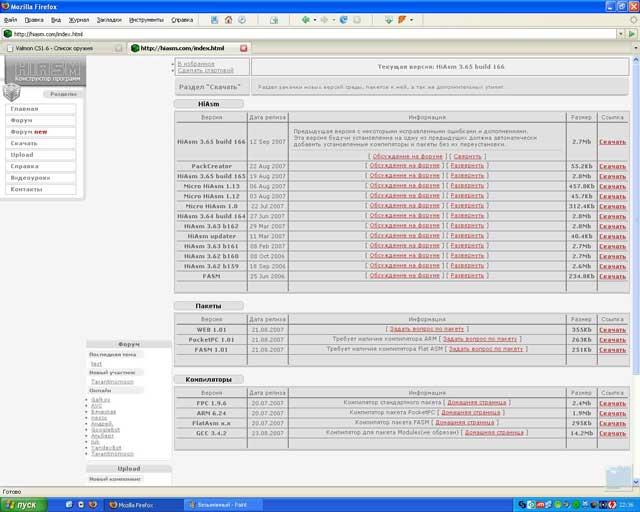The height and width of the screenshot is (512, 640).
Task: Click the URL address bar field
Action: point(300,34)
